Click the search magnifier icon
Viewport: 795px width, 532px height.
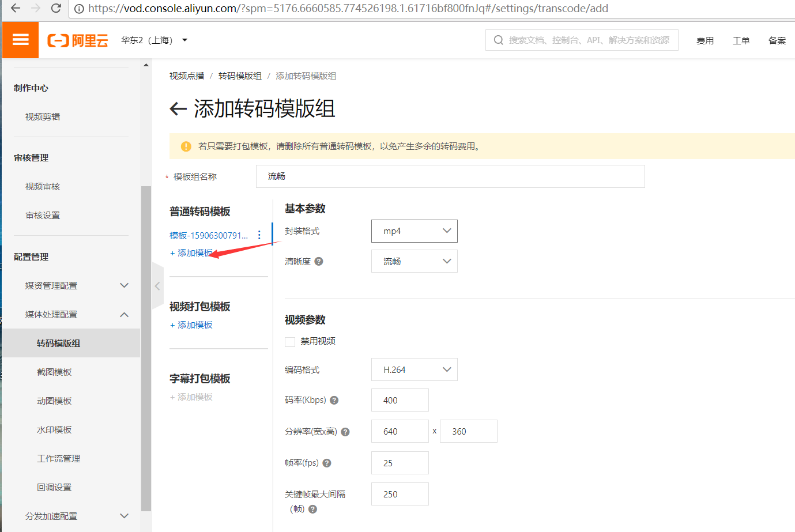(498, 40)
